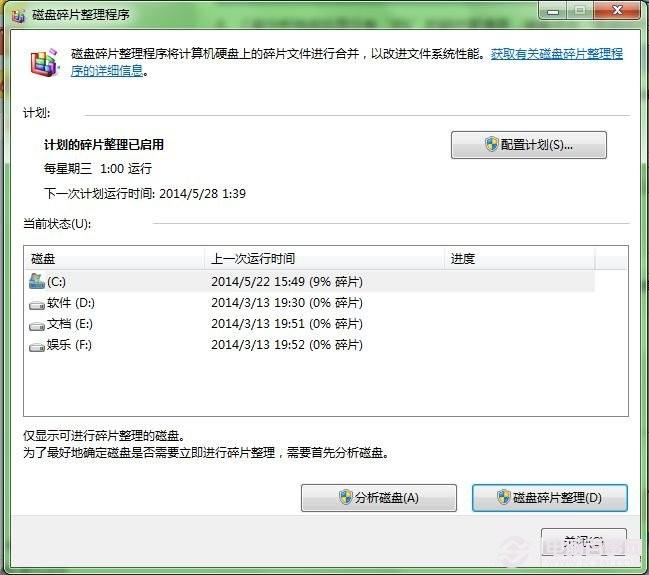Click the 配置计划(S)... button

[529, 145]
